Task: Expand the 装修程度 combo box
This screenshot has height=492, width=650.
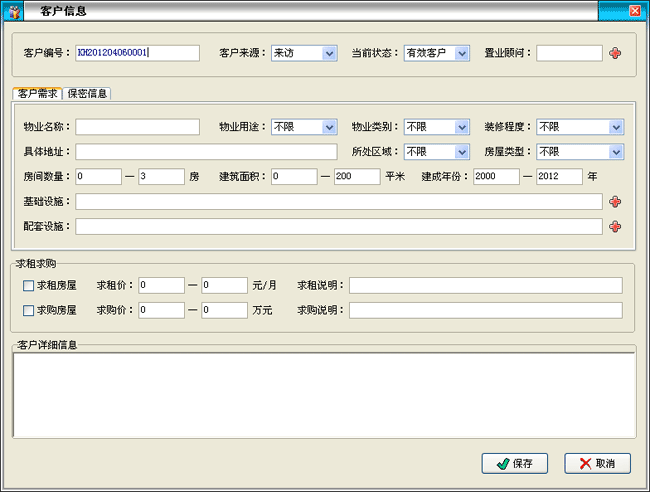Action: [x=616, y=127]
